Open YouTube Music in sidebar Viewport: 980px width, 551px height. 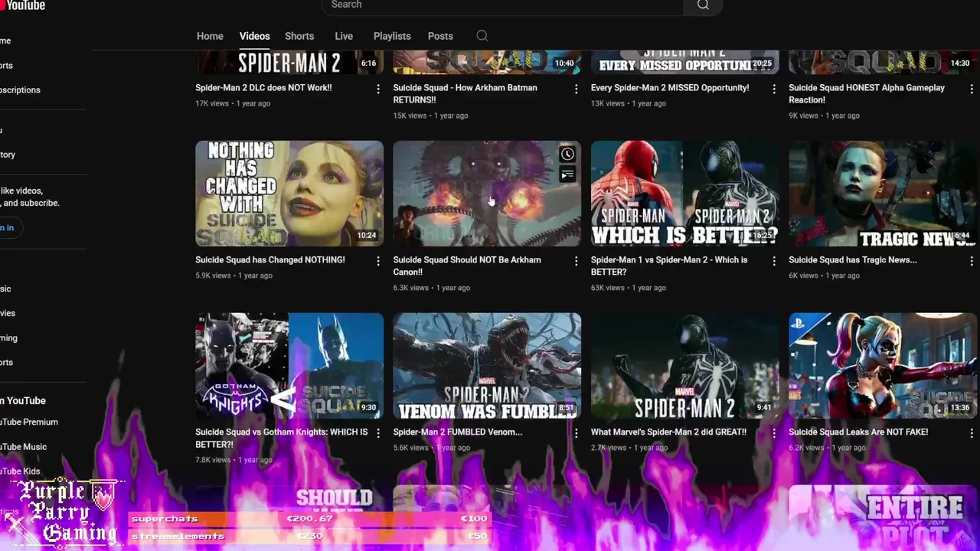[23, 447]
